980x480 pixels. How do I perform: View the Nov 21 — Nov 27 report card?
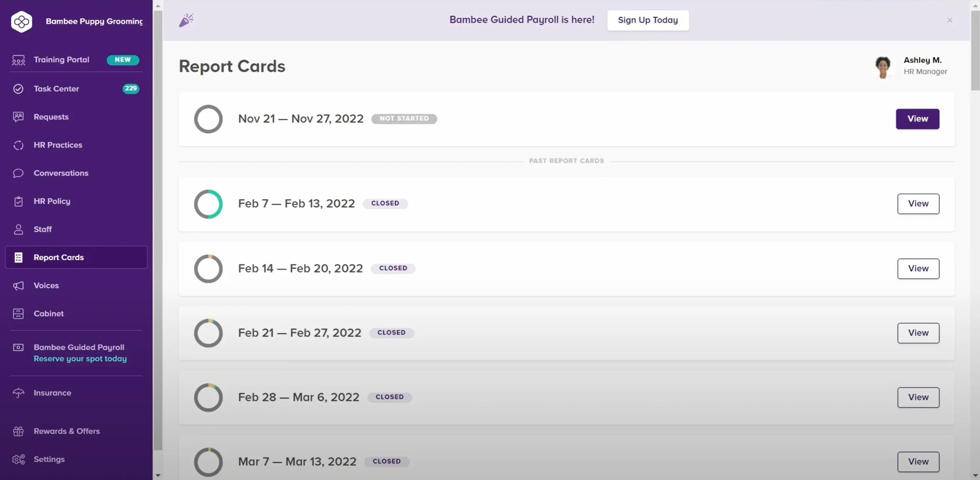(x=917, y=119)
